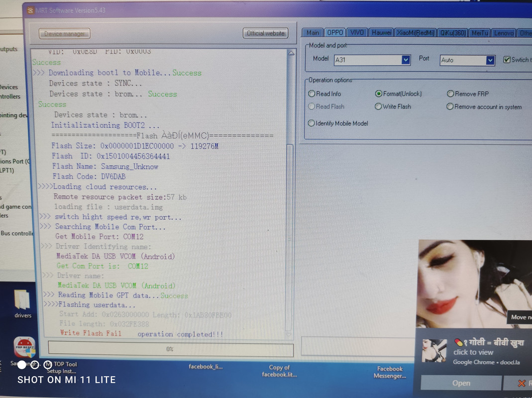Dismiss the Chrome notification with X
Screen dimensions: 532x398
pos(522,384)
